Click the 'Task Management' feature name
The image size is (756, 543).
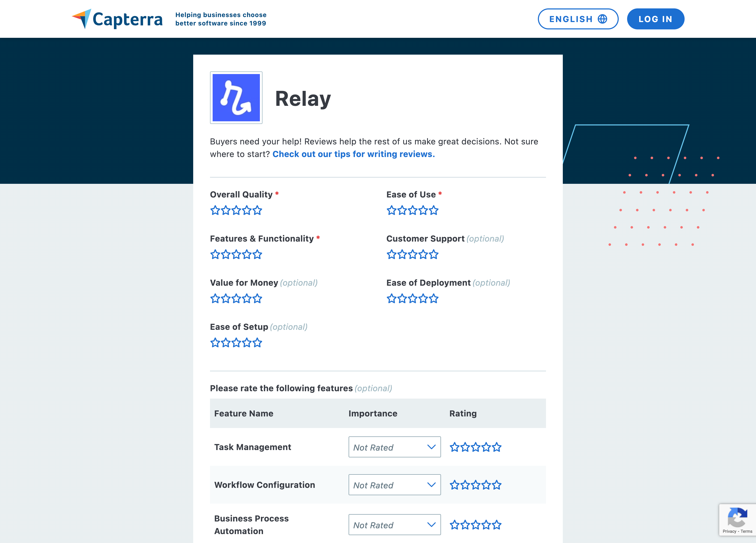click(x=253, y=447)
